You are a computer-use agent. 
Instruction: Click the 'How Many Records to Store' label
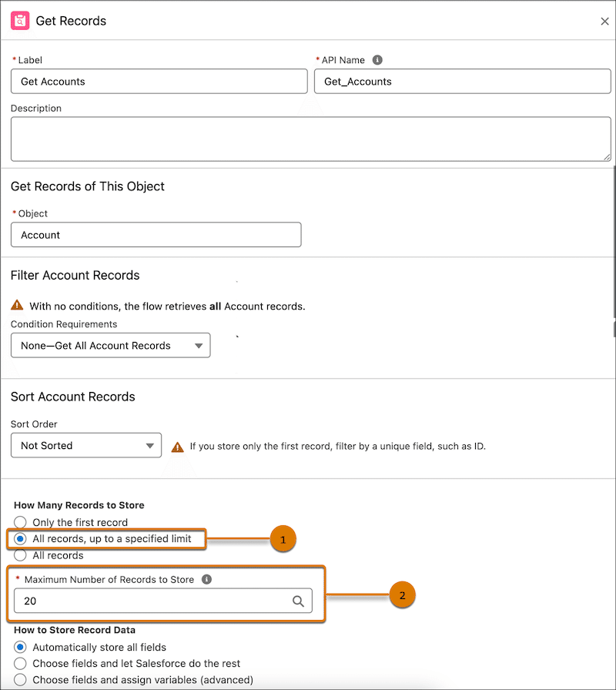click(79, 505)
